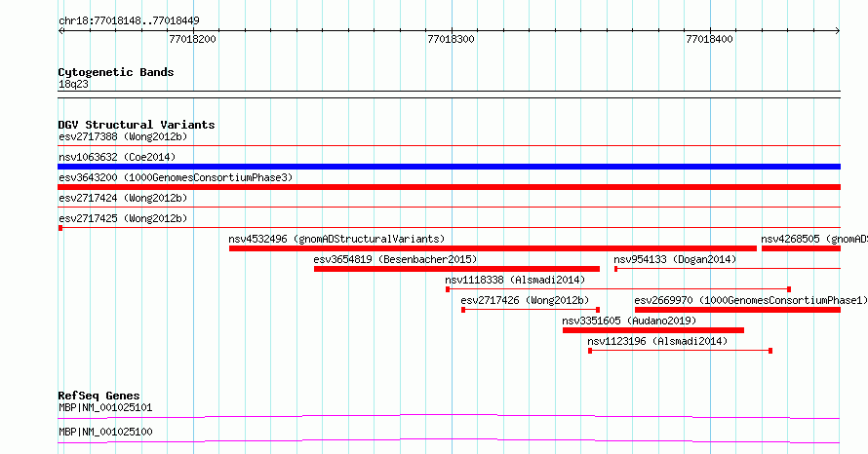868x454 pixels.
Task: Open nsv1118338 (Alsmadi2014) variant label
Action: coord(515,280)
